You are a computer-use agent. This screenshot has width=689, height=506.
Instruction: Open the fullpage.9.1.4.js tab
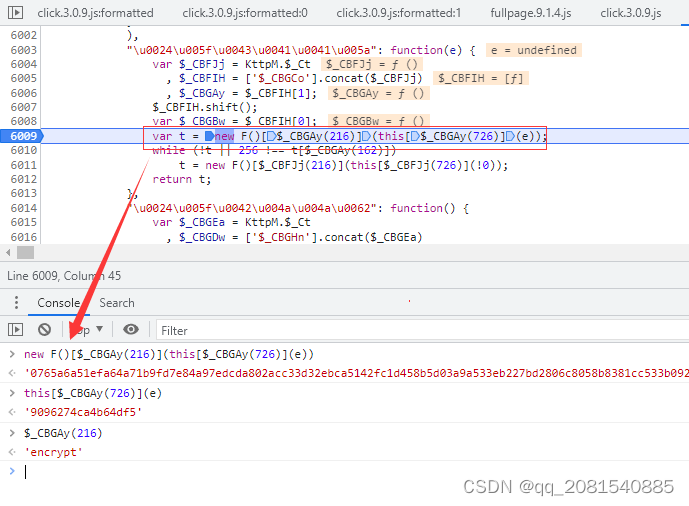[x=530, y=13]
